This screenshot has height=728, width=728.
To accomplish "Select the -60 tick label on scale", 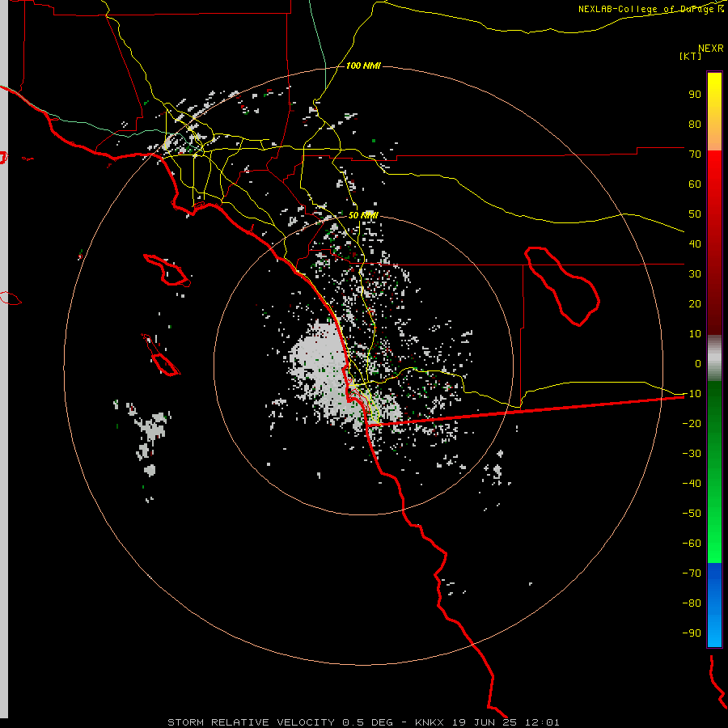I will [692, 544].
